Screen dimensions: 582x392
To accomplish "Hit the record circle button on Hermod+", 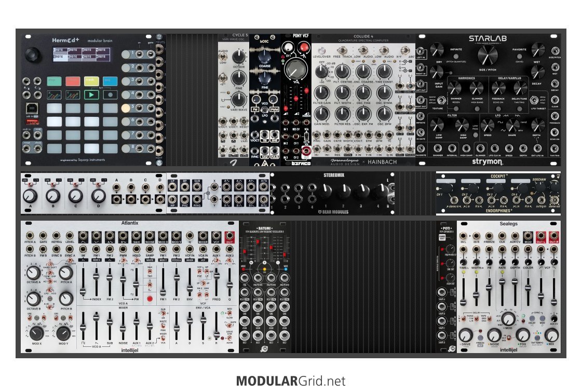I will point(110,94).
